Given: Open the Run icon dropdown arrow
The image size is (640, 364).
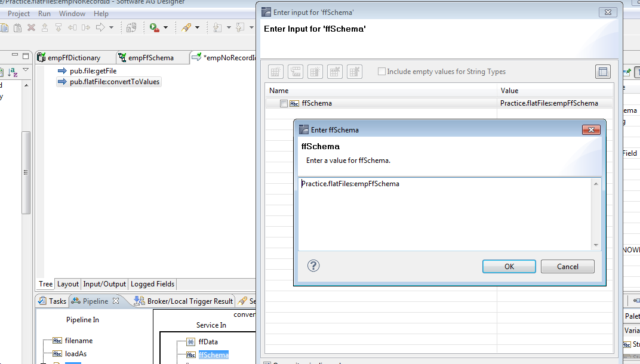Looking at the screenshot, I should pyautogui.click(x=165, y=27).
